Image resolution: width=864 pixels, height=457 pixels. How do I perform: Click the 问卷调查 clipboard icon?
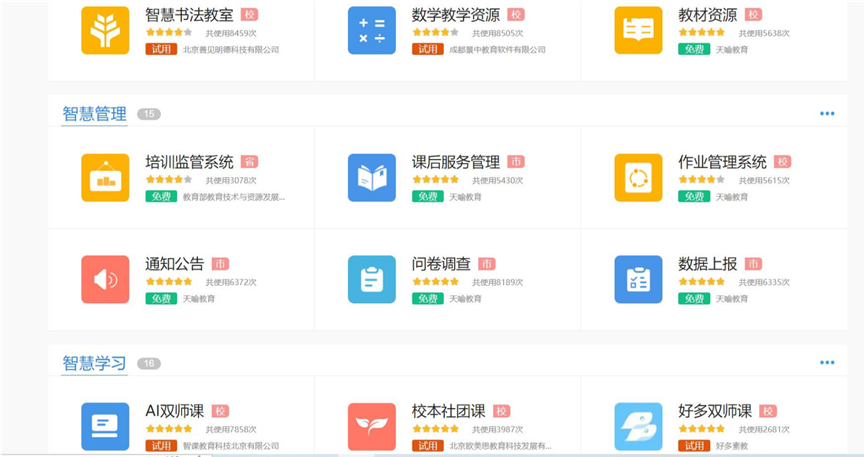click(372, 280)
